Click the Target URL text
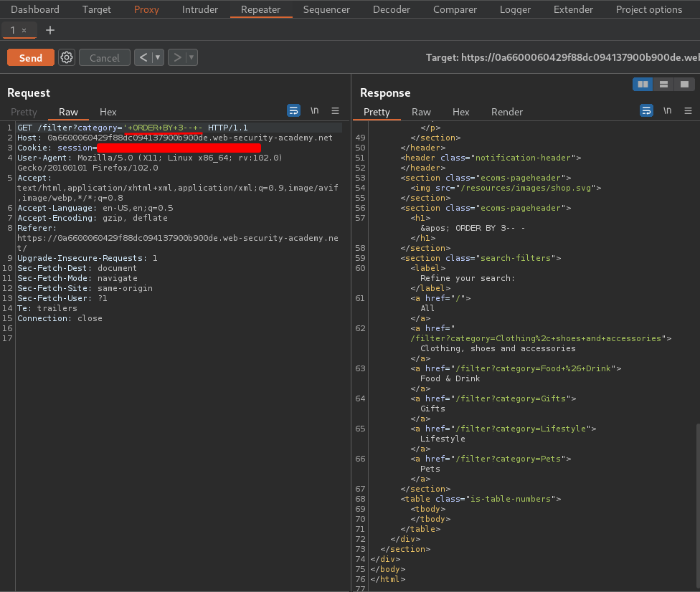Viewport: 700px width, 592px height. 562,57
